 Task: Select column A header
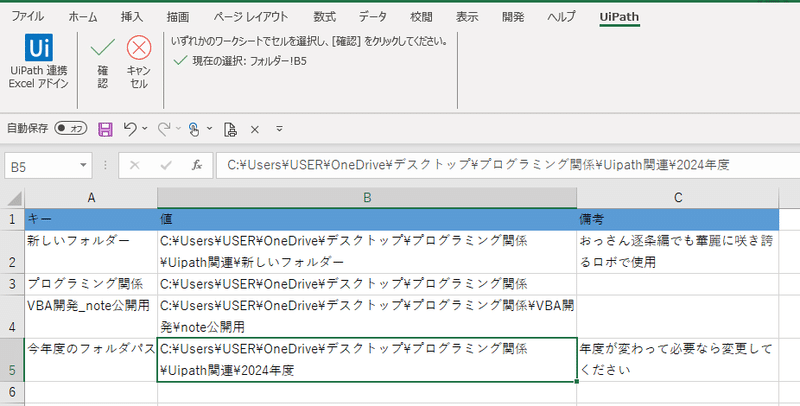pos(91,198)
